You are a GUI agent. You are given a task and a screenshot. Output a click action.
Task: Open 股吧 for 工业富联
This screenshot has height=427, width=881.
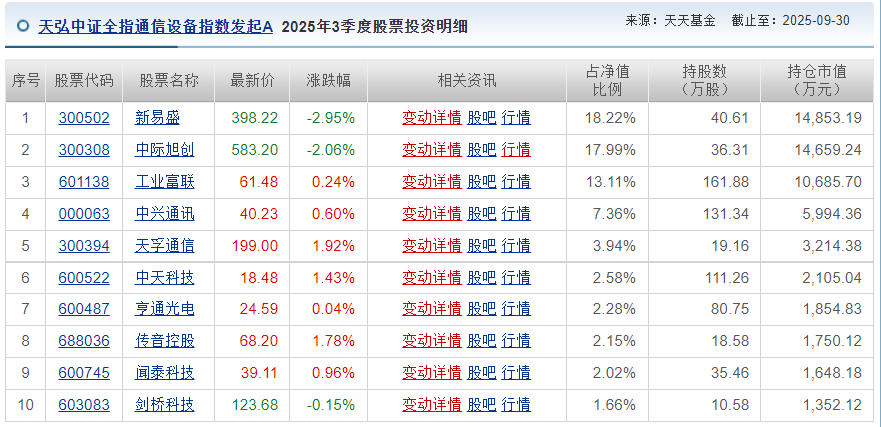pos(481,181)
